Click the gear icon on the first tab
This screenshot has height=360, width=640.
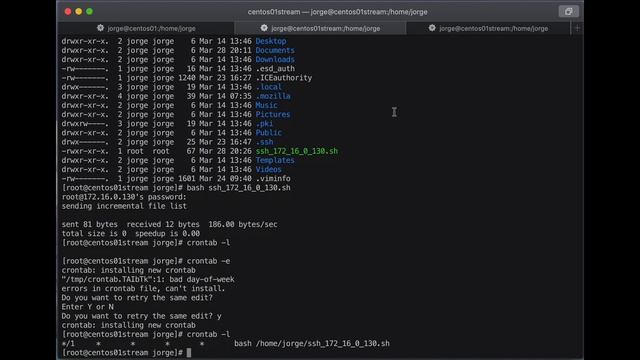coord(100,28)
